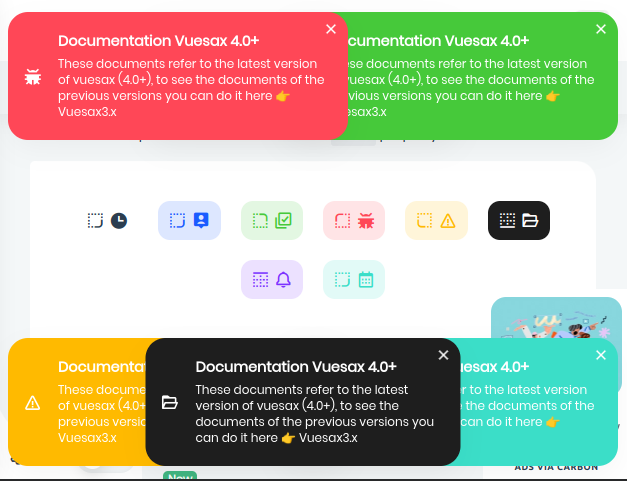Close the red notification
The image size is (627, 481).
(331, 29)
